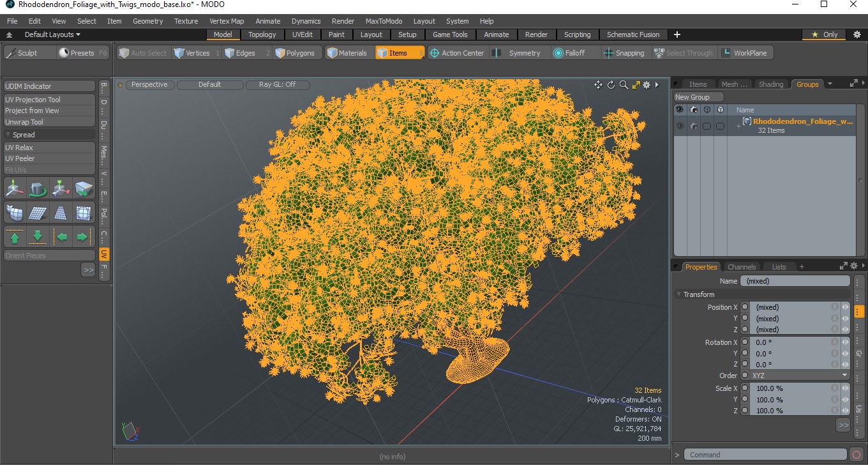Click the Rhododendron group cube icon
Viewport: 868px width, 465px height.
(x=747, y=121)
